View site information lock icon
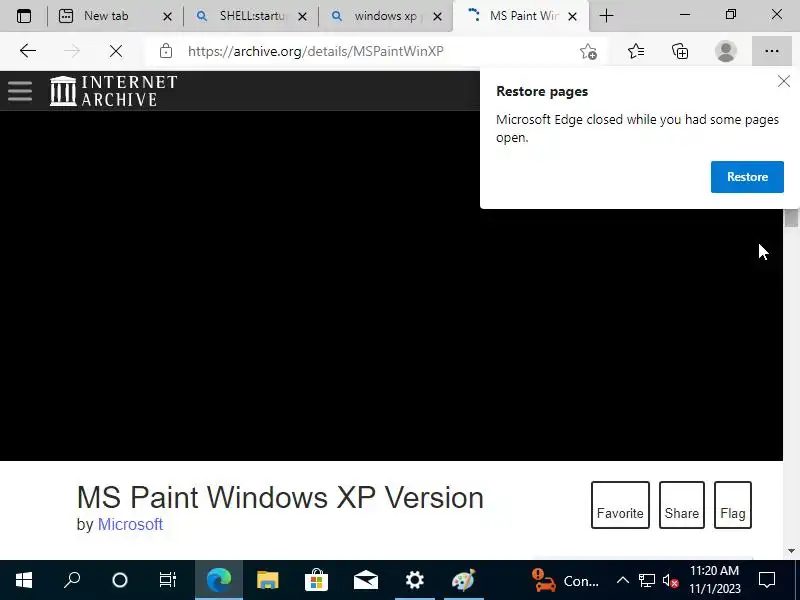The height and width of the screenshot is (600, 800). pos(166,51)
